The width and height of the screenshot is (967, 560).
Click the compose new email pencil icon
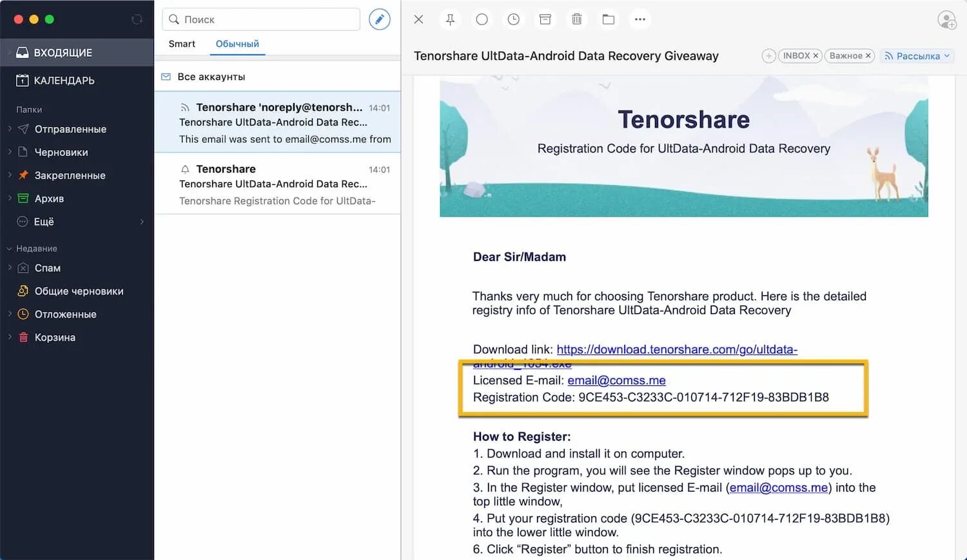click(x=380, y=19)
